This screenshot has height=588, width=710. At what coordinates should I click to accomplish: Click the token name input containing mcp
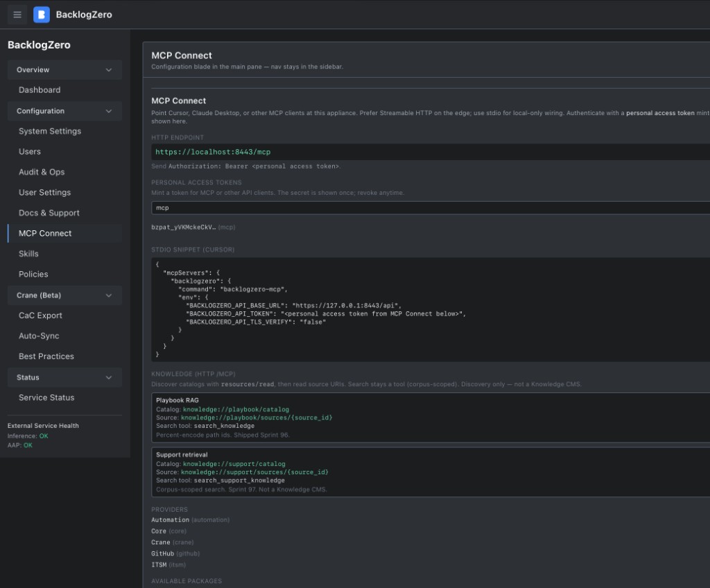[430, 208]
